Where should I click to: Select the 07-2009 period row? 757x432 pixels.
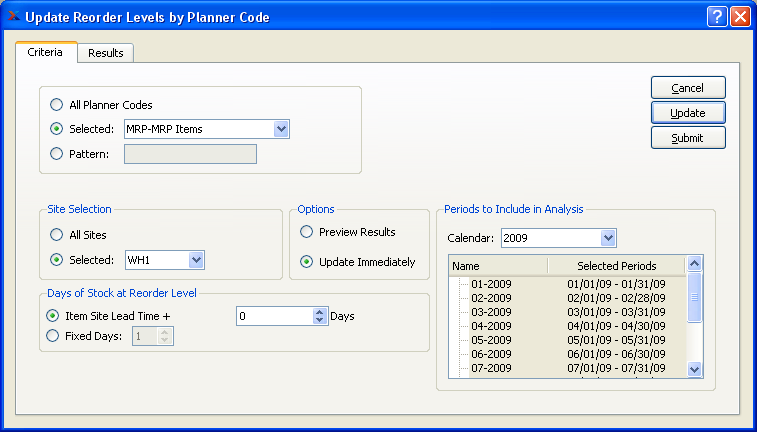[x=567, y=368]
